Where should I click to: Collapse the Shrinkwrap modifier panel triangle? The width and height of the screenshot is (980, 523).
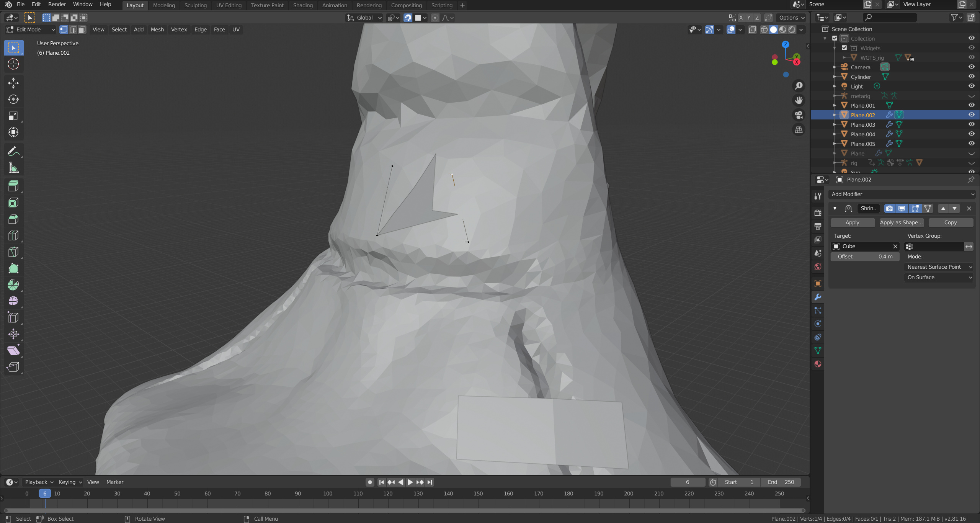click(x=835, y=209)
